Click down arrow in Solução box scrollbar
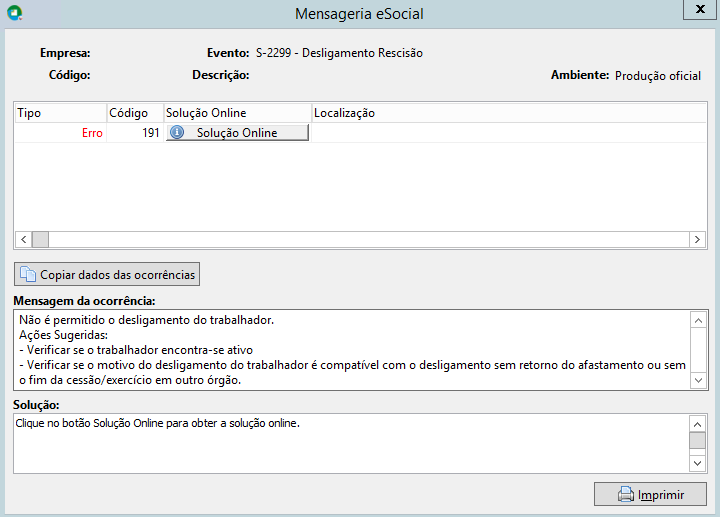Image resolution: width=720 pixels, height=517 pixels. coord(698,463)
